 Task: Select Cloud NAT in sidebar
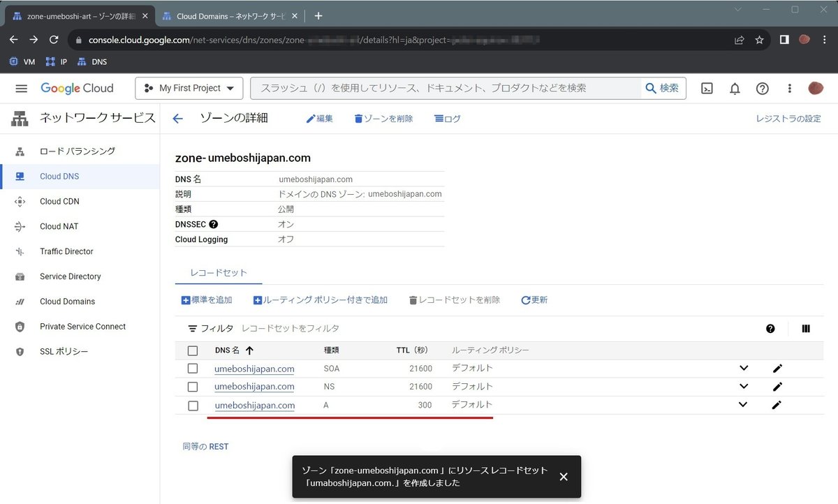80,226
